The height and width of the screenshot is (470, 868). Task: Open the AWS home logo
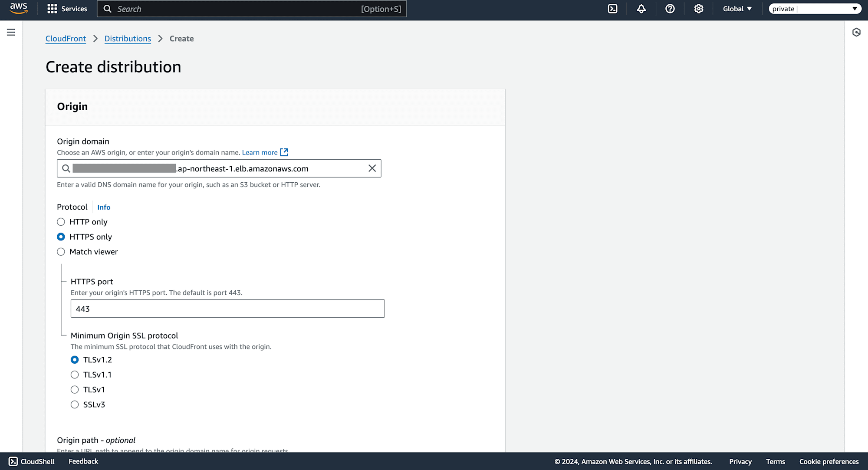19,9
